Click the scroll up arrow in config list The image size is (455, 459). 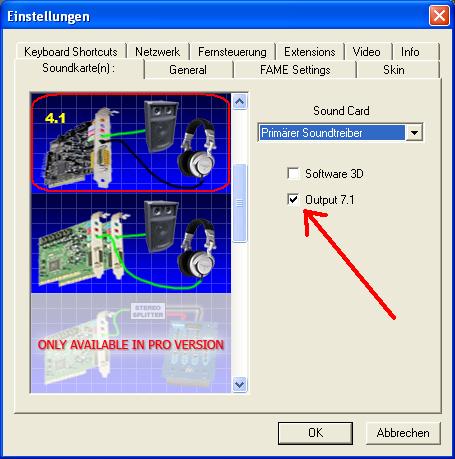click(239, 101)
